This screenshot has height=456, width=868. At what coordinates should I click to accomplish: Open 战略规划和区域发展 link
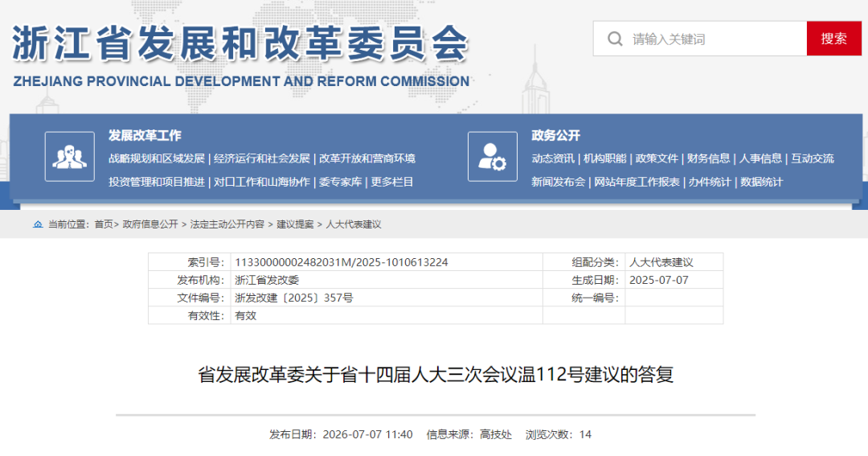coord(157,158)
